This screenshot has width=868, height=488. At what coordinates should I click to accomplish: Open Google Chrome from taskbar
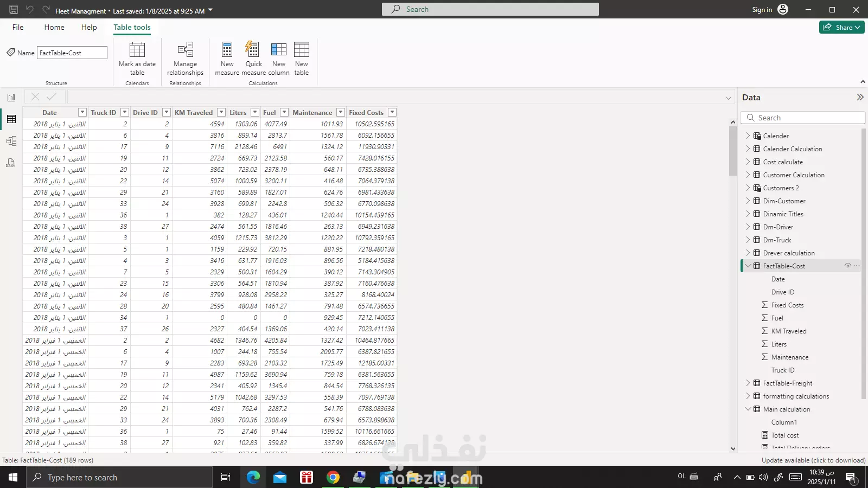333,477
